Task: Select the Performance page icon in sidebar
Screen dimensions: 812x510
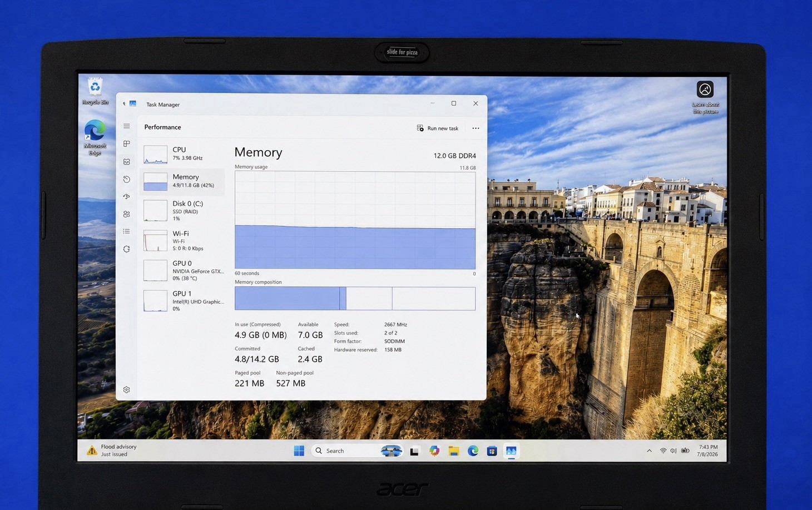Action: click(x=127, y=161)
